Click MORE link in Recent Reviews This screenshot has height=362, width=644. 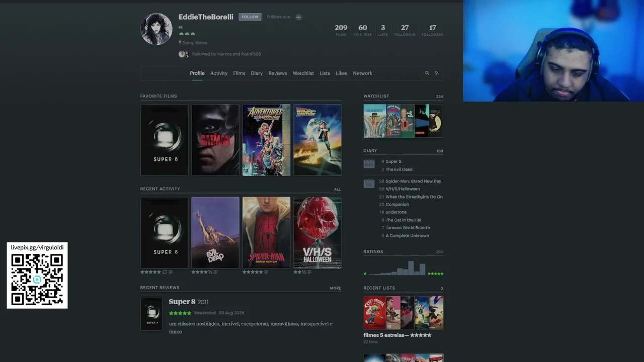pyautogui.click(x=336, y=288)
